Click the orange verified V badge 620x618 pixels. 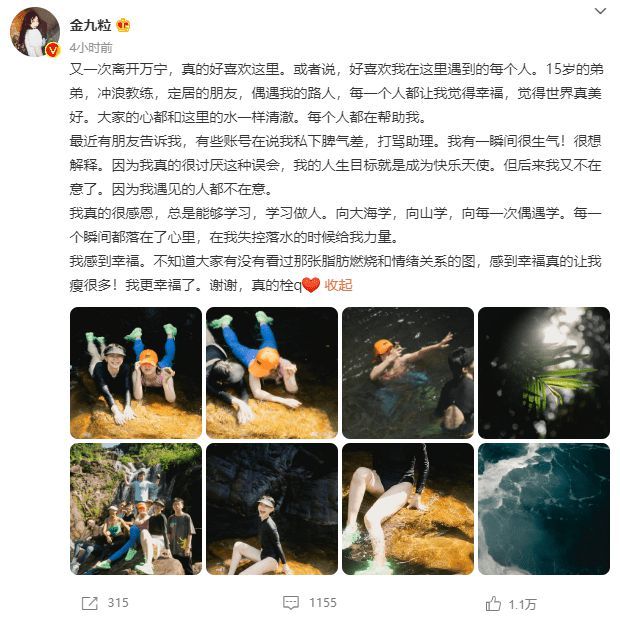[x=52, y=50]
